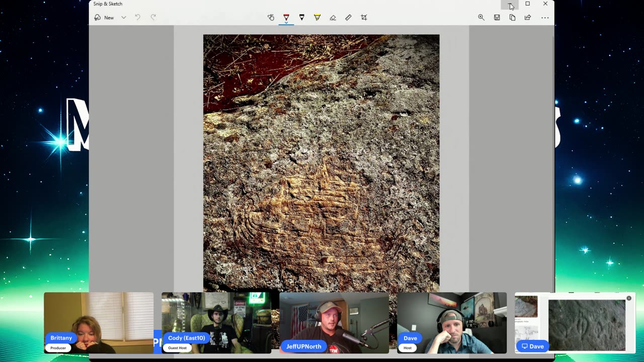The width and height of the screenshot is (644, 362).
Task: Redo the last edit in Snip & Sketch
Action: tap(153, 18)
